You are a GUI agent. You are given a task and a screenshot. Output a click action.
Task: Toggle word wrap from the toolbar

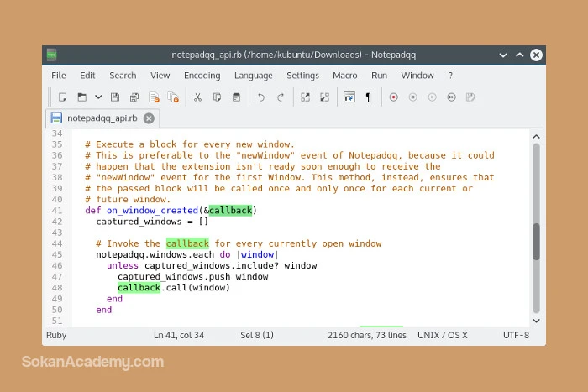point(349,97)
